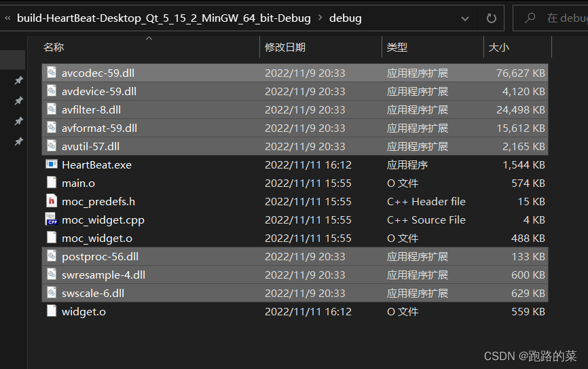Click the fourth pinned item pin icon
Viewport: 588px width, 369px height.
(18, 141)
